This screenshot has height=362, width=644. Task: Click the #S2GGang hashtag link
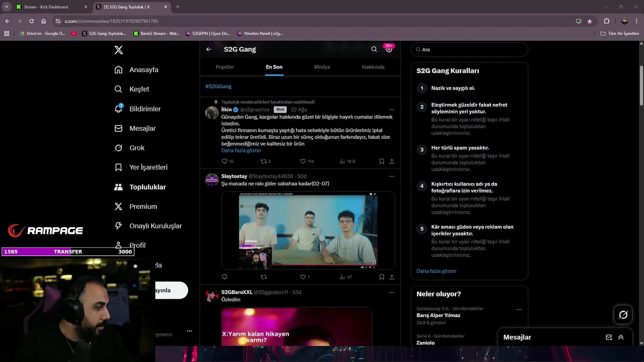pos(218,86)
